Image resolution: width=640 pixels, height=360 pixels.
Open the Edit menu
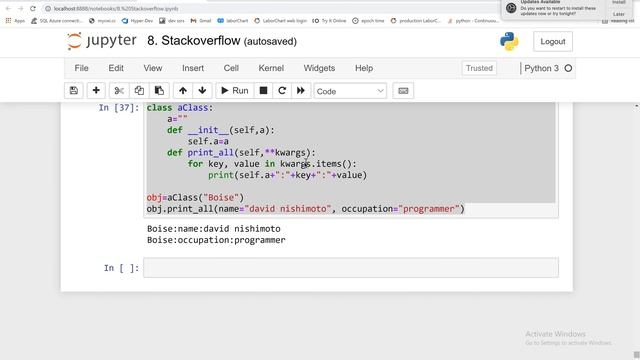pyautogui.click(x=116, y=68)
